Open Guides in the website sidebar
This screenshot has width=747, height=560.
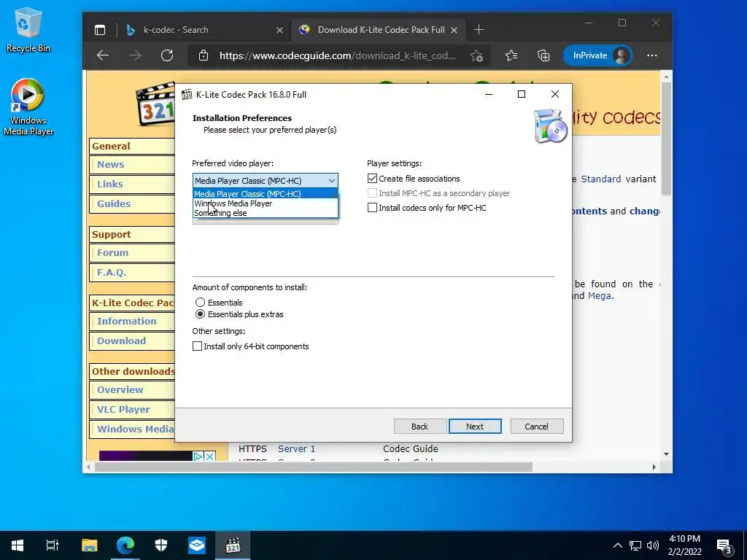pos(113,203)
